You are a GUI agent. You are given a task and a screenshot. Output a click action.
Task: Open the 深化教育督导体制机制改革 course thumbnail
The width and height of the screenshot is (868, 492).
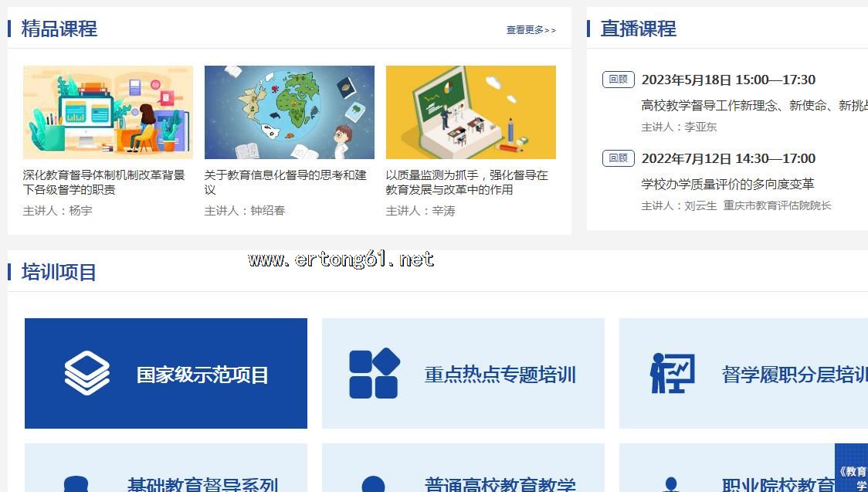[x=108, y=112]
